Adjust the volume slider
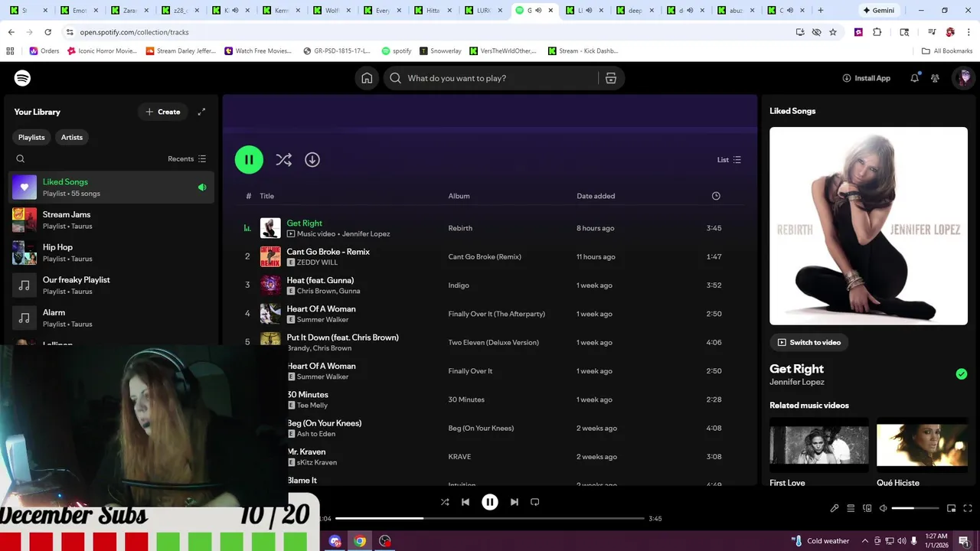 click(915, 508)
